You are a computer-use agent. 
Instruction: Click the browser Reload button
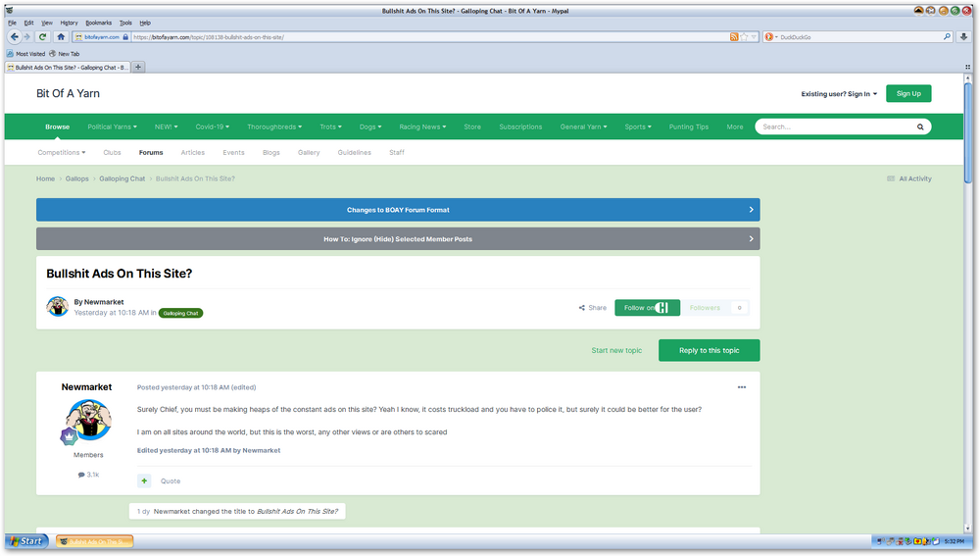pyautogui.click(x=42, y=36)
